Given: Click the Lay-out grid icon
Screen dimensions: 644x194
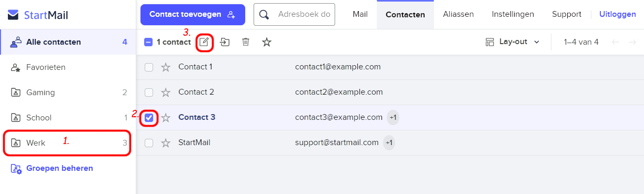Looking at the screenshot, I should [x=490, y=42].
